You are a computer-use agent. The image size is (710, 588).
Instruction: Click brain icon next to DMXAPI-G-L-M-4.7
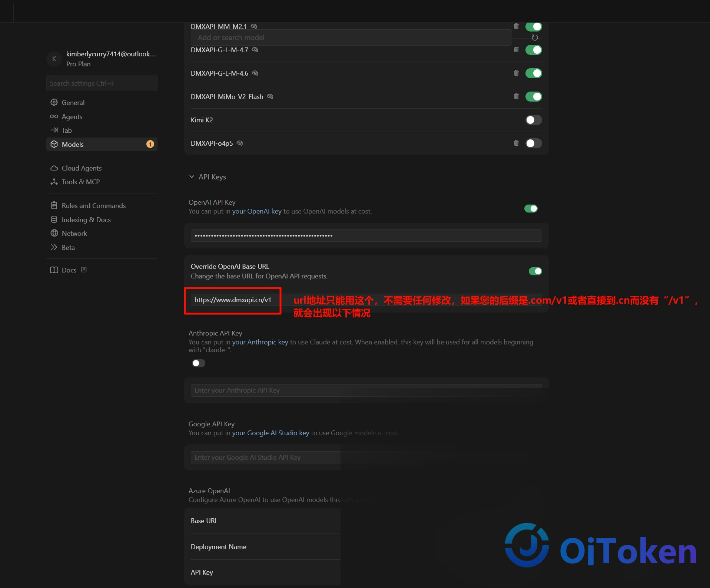click(x=255, y=50)
